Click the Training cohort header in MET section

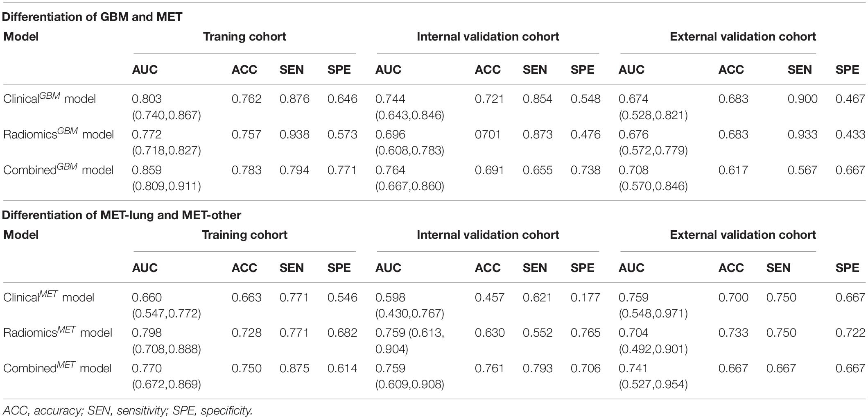coord(244,235)
